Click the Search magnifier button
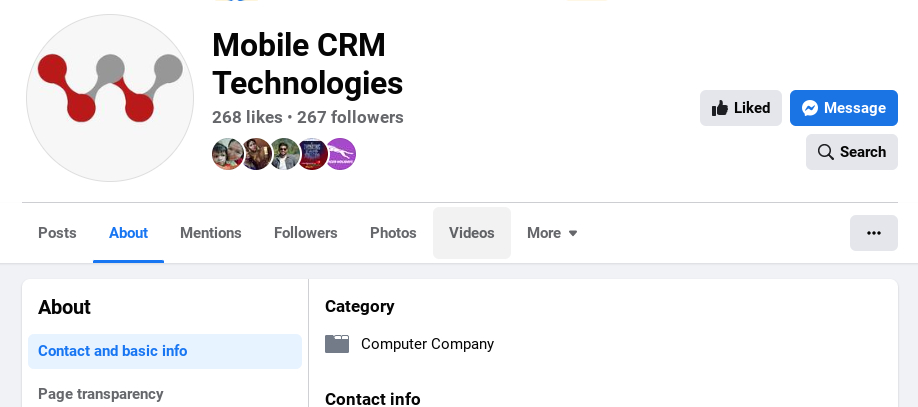This screenshot has width=918, height=407. [852, 152]
